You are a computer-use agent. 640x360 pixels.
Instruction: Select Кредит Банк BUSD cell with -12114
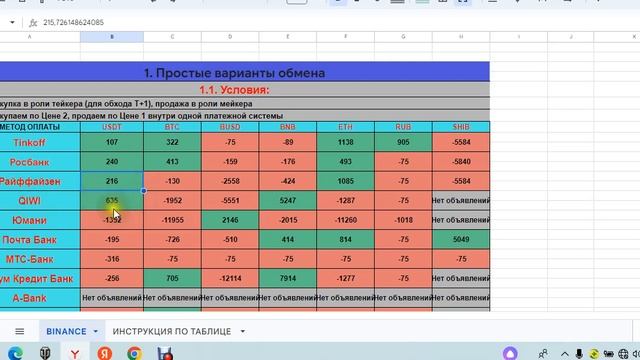pos(230,279)
